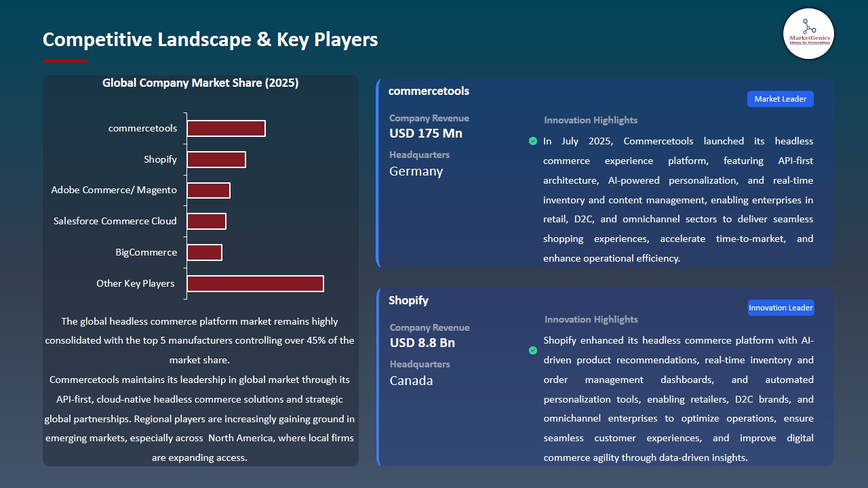Select the green checkmark beside Shopify highlights
This screenshot has width=868, height=488.
[x=533, y=350]
